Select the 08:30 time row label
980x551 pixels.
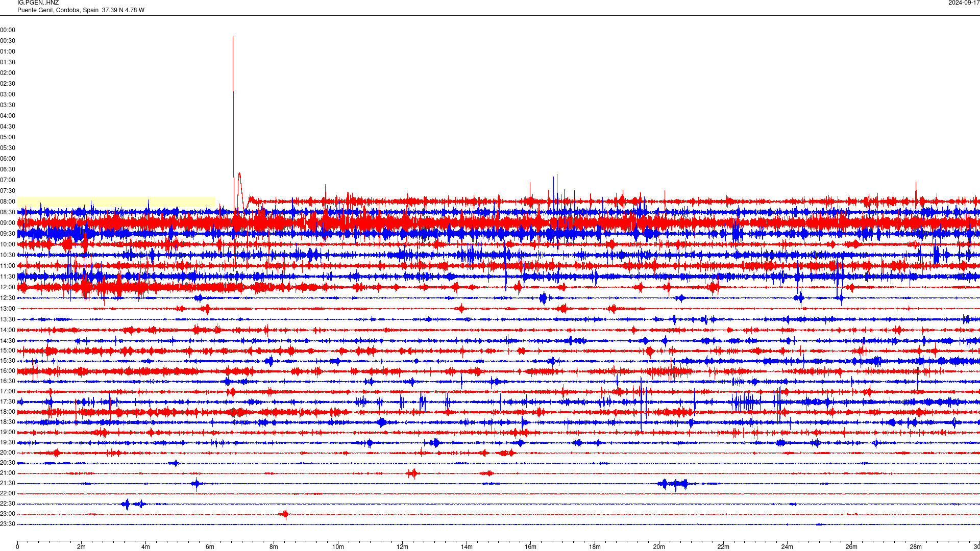click(x=8, y=212)
